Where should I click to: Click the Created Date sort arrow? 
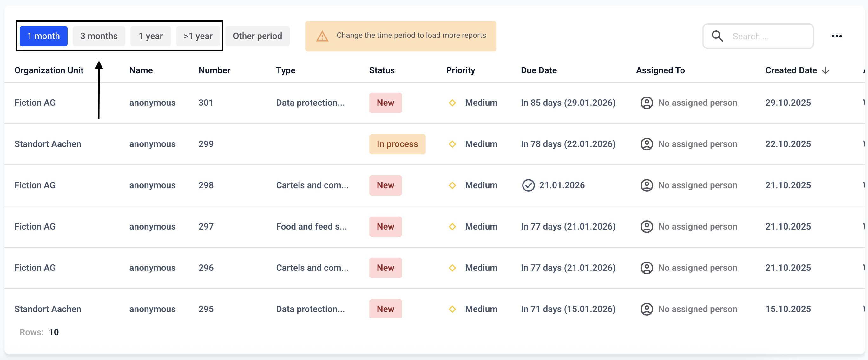(x=825, y=70)
